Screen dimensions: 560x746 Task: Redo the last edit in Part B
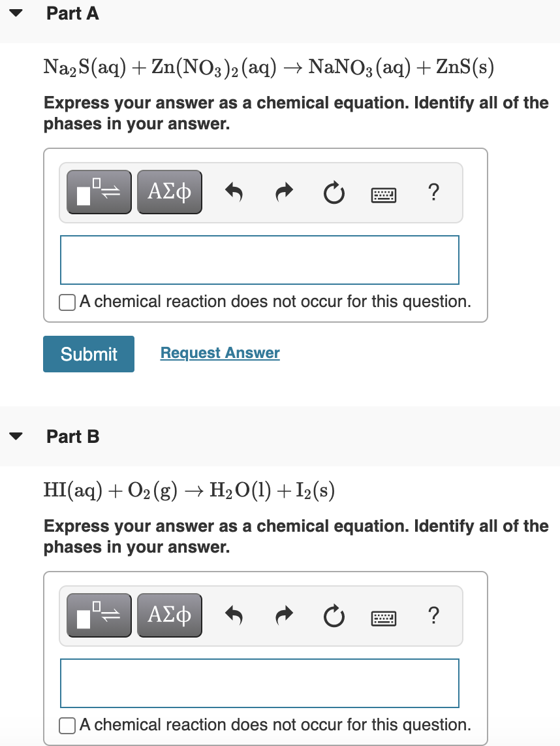[284, 615]
